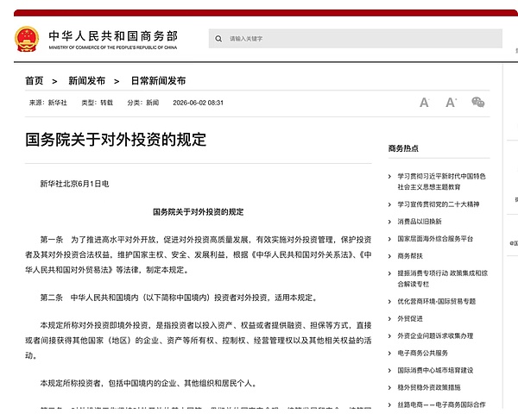Share article via WeChat icon
Image resolution: width=518 pixels, height=420 pixels.
[478, 103]
